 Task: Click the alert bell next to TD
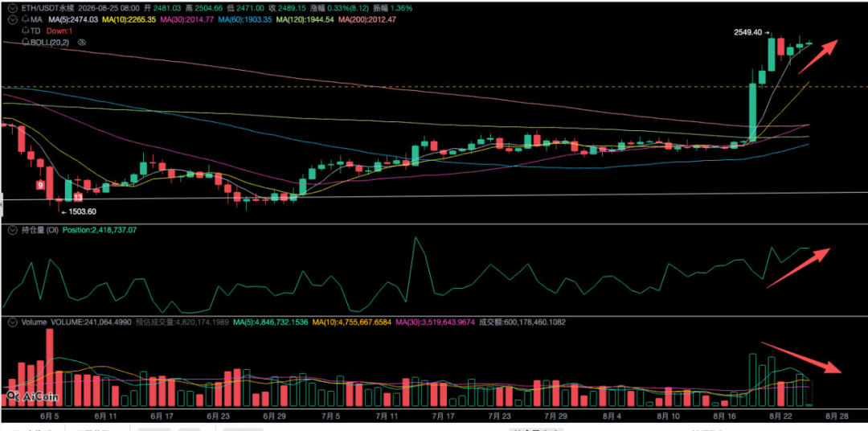coord(24,31)
